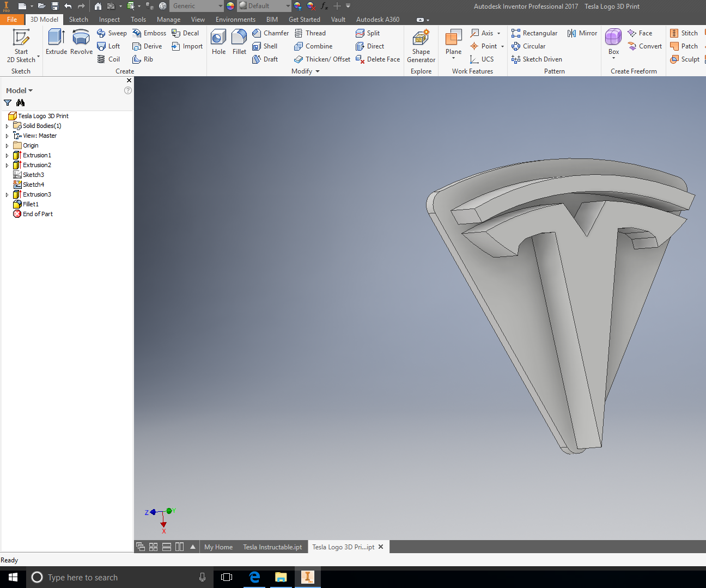706x588 pixels.
Task: Expand the Extrusion1 node
Action: click(x=7, y=155)
